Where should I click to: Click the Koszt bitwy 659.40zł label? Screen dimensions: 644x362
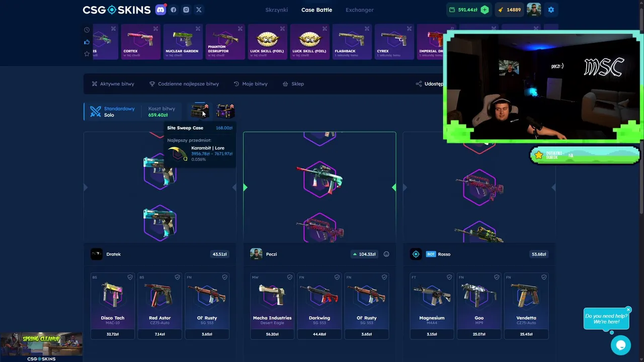click(162, 112)
